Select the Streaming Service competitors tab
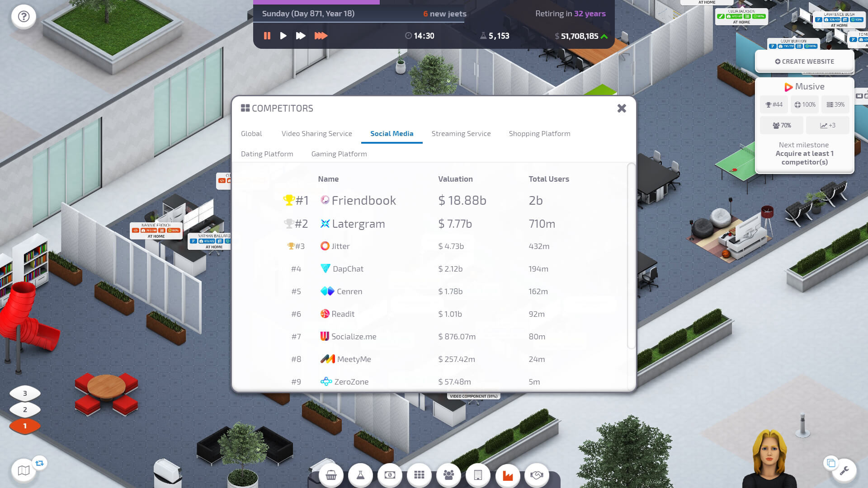Screen dimensions: 868x488 point(462,133)
